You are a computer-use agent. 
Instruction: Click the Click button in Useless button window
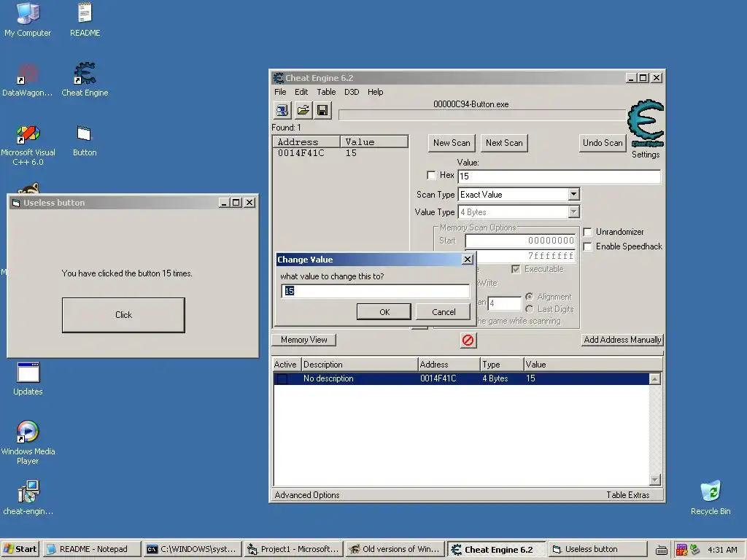(123, 315)
